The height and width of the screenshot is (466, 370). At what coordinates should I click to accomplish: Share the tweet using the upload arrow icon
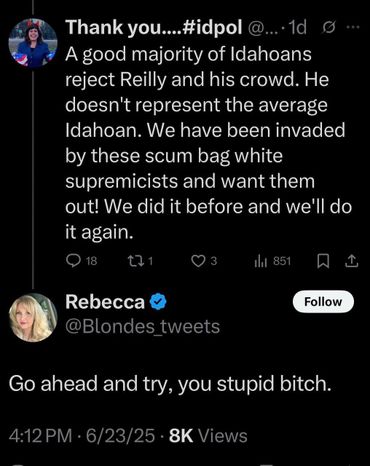click(352, 261)
